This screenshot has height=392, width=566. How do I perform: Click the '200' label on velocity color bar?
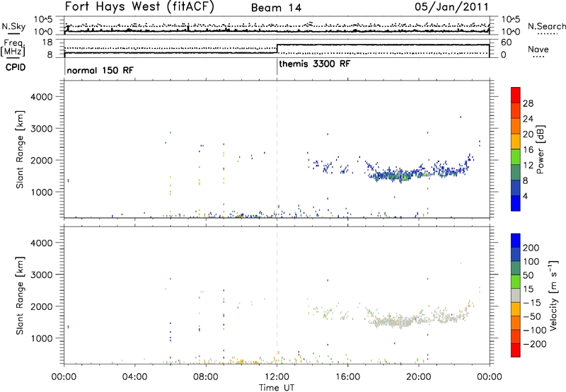(x=531, y=248)
